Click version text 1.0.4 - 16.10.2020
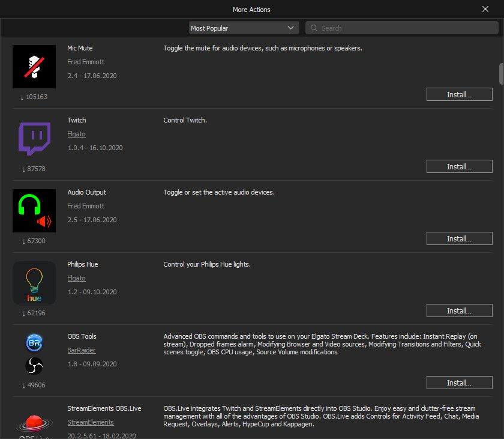Screen dimensions: 504x439 95,148
